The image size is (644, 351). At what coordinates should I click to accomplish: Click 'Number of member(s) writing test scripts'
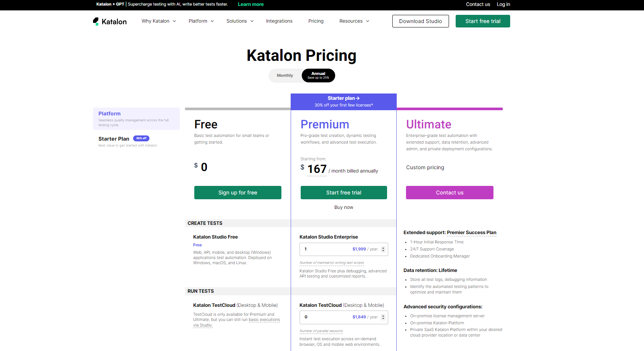(x=332, y=263)
